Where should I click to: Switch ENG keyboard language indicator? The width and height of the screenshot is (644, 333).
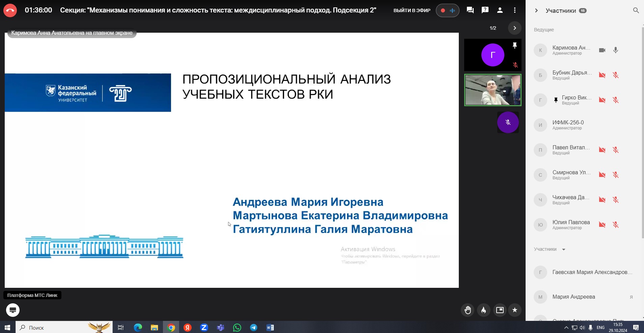[x=600, y=327]
